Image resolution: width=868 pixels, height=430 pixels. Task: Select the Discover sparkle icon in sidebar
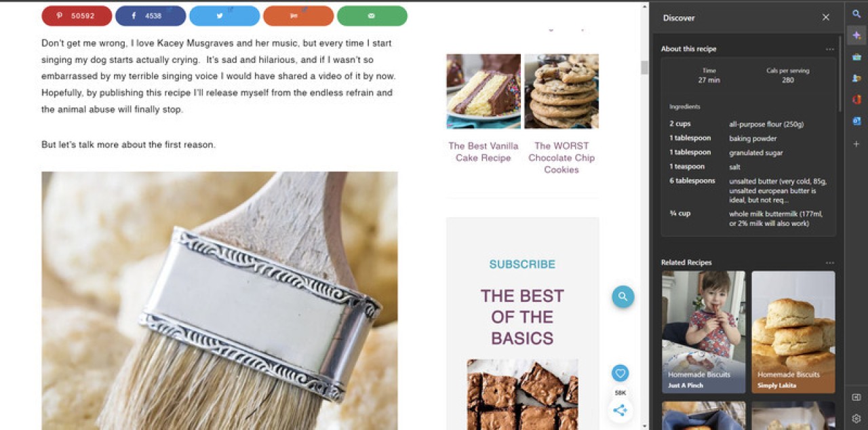point(856,35)
